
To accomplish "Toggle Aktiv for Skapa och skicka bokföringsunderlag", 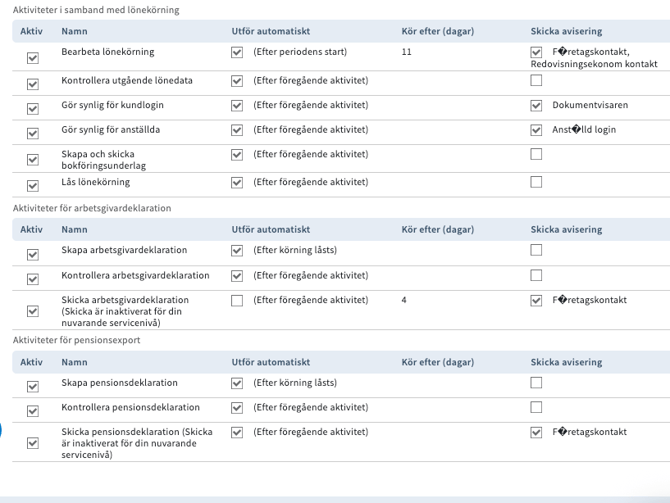I will [33, 160].
